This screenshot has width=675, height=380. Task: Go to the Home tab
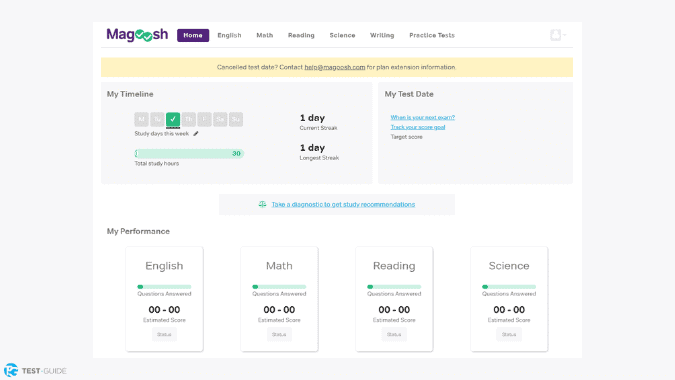(x=193, y=35)
